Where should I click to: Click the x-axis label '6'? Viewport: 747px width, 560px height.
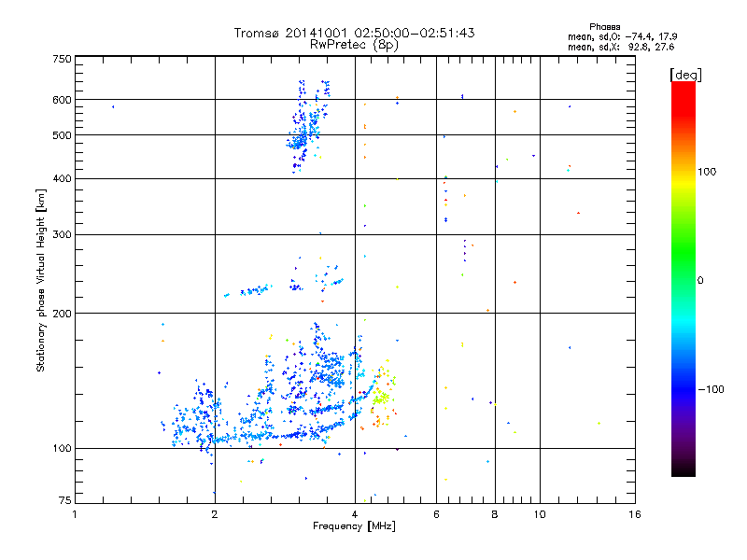click(x=436, y=514)
